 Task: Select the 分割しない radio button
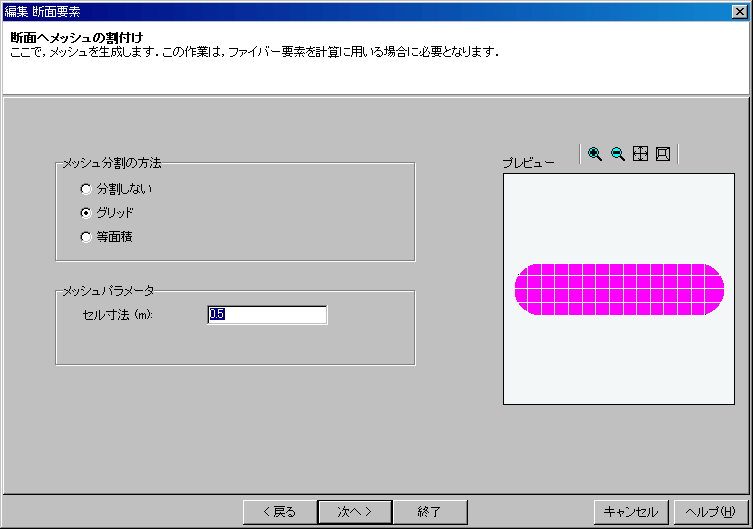tap(86, 189)
